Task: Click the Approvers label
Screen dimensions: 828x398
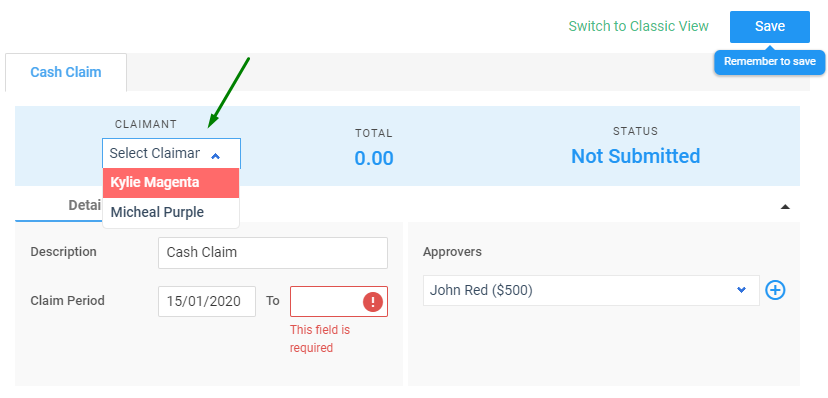Action: [452, 252]
